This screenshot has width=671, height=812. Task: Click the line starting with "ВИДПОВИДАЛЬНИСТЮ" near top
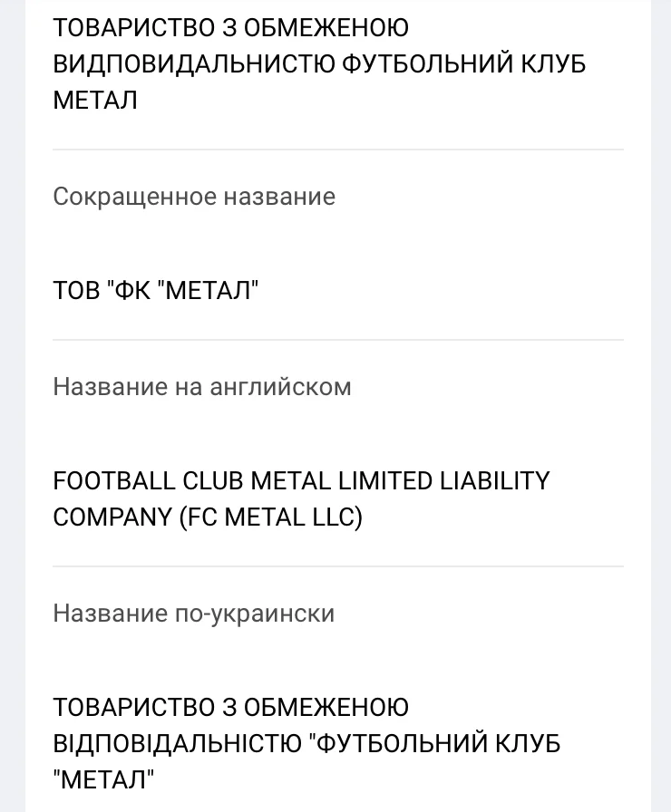click(319, 64)
